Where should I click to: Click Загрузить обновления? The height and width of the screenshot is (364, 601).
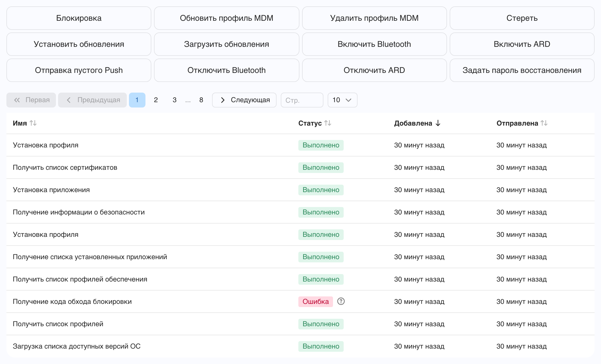227,44
